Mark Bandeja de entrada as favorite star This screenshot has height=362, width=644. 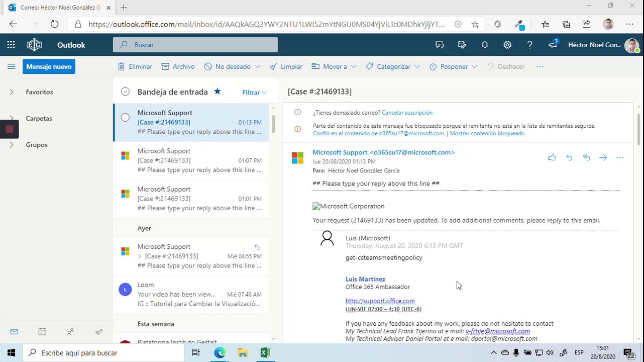pos(217,91)
